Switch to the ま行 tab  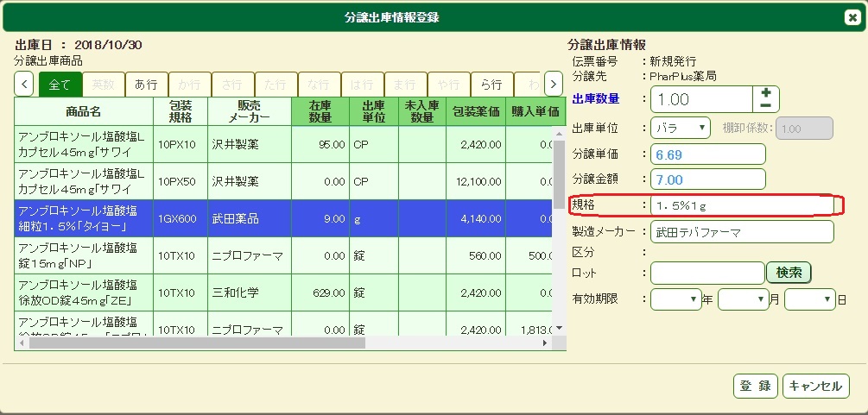[406, 85]
